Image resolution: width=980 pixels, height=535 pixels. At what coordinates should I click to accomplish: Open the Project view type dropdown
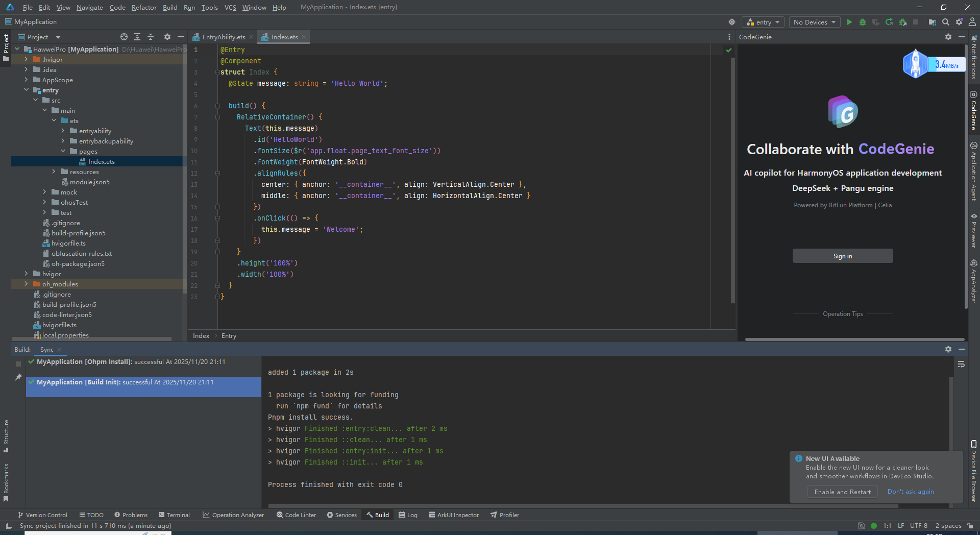39,37
